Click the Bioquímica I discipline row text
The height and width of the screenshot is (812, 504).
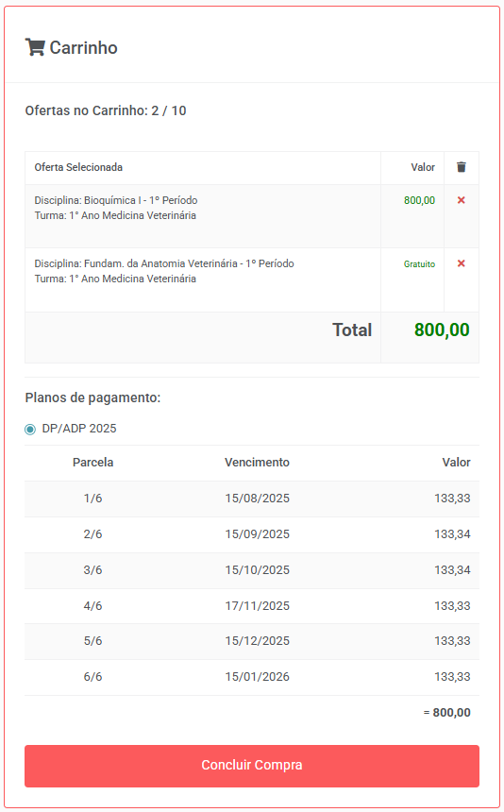(x=116, y=208)
